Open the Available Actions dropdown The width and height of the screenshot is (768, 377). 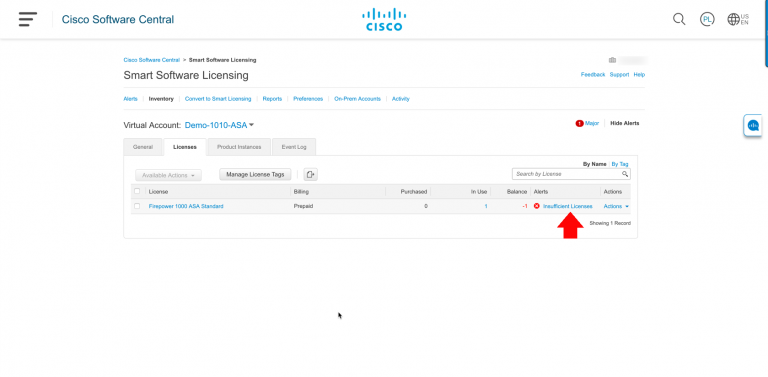point(168,175)
